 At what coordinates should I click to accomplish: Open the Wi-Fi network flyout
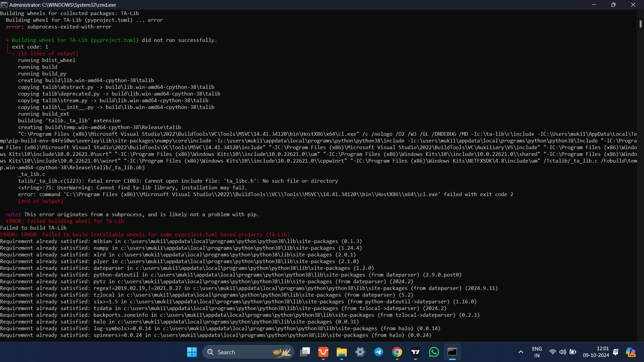552,352
